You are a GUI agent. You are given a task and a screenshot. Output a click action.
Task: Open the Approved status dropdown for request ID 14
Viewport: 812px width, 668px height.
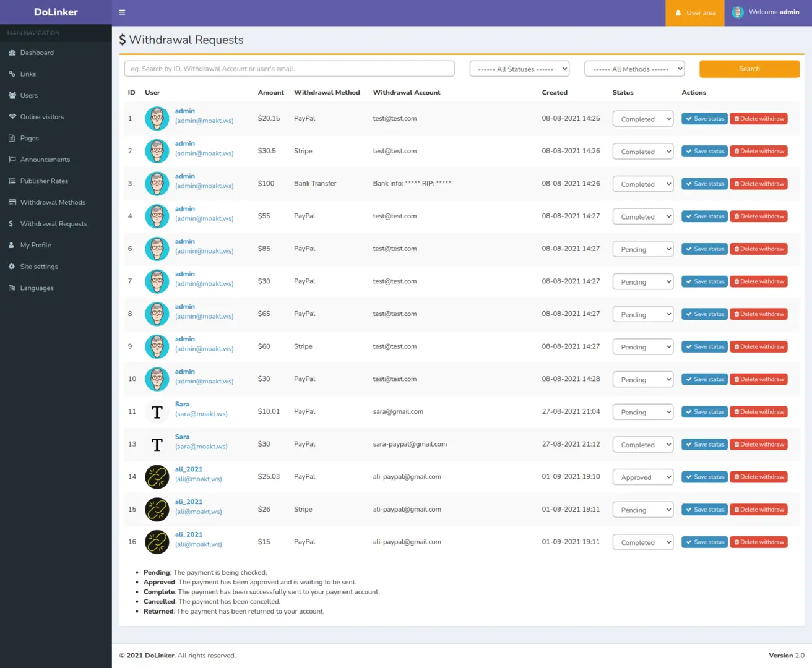coord(643,477)
